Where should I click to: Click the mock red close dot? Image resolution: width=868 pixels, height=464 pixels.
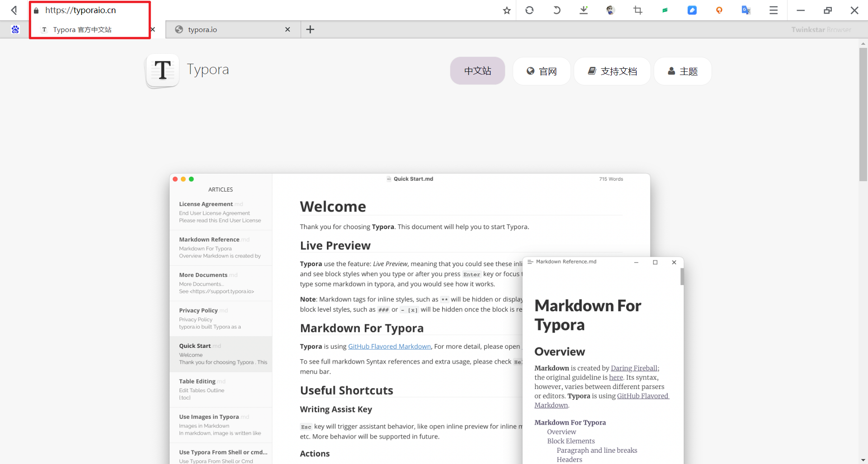[175, 179]
